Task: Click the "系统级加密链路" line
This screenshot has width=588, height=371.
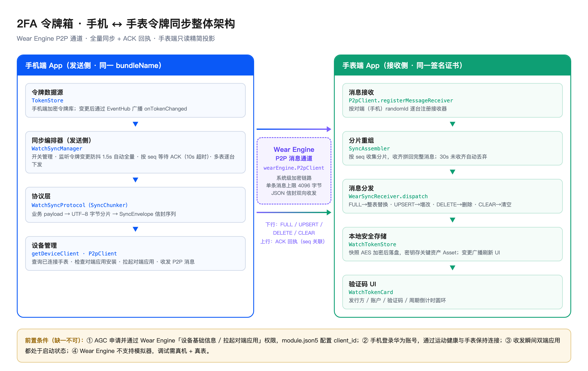Action: tap(294, 178)
